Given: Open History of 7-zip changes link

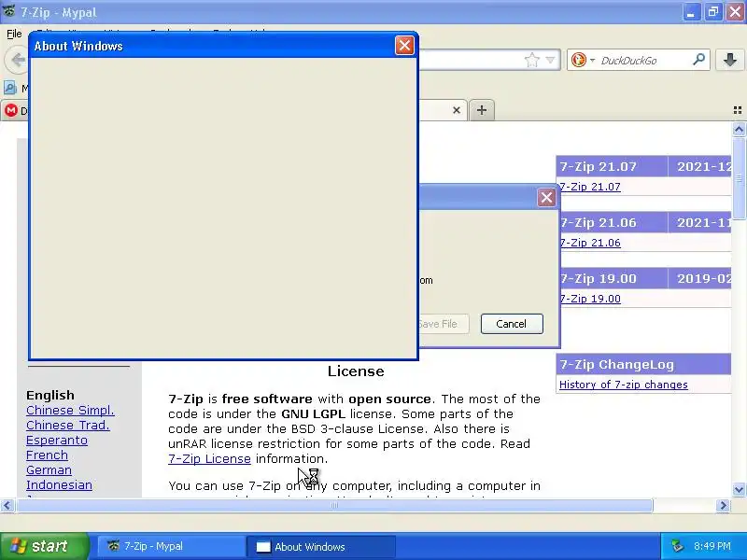Looking at the screenshot, I should pos(623,385).
